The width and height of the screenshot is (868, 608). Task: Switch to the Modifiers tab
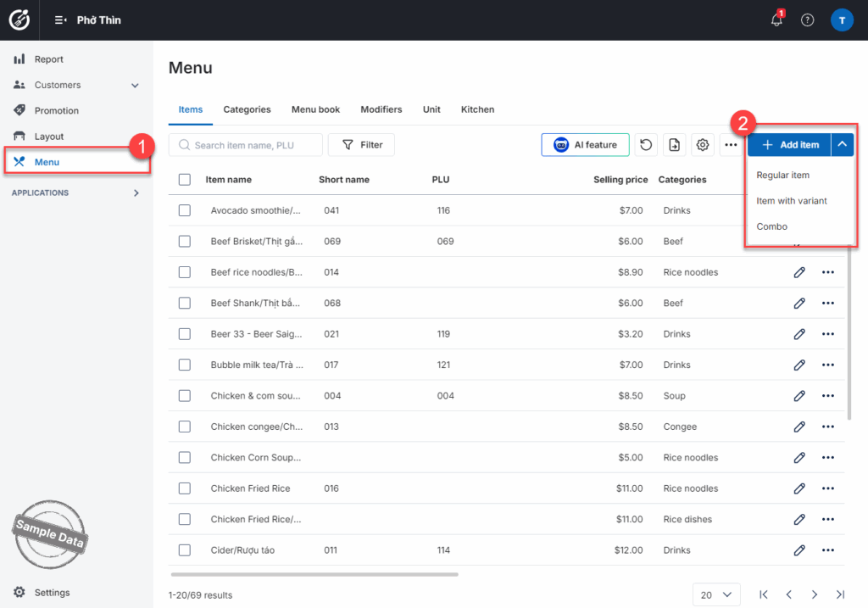click(x=381, y=109)
